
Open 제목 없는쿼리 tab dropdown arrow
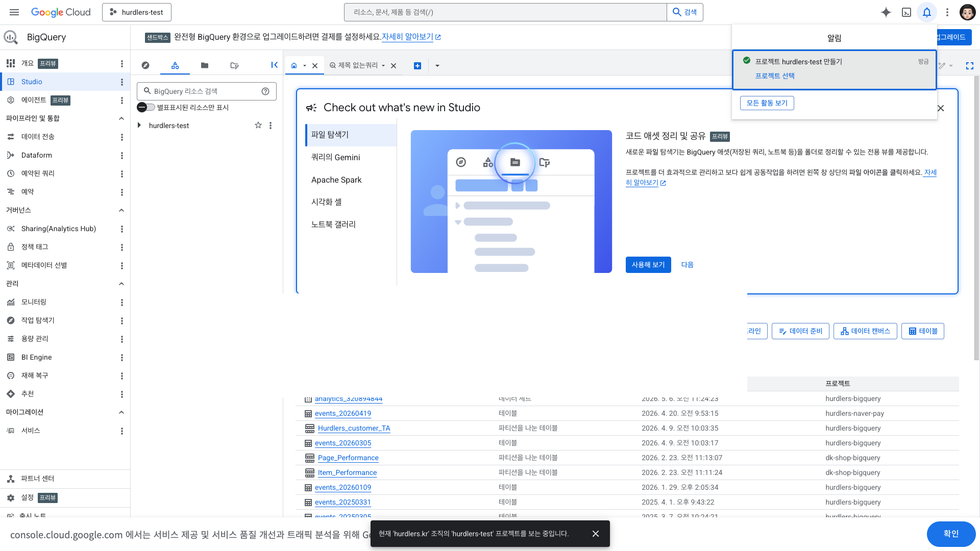click(383, 66)
